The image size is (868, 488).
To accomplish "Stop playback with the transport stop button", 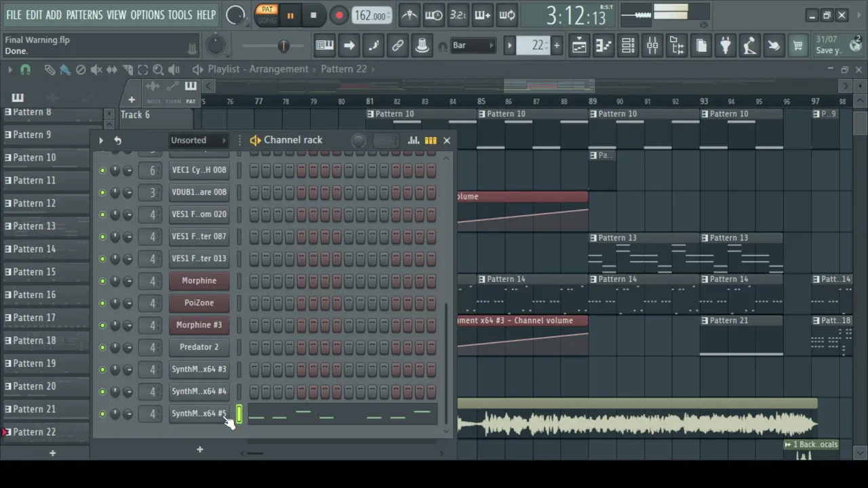I will pos(313,16).
